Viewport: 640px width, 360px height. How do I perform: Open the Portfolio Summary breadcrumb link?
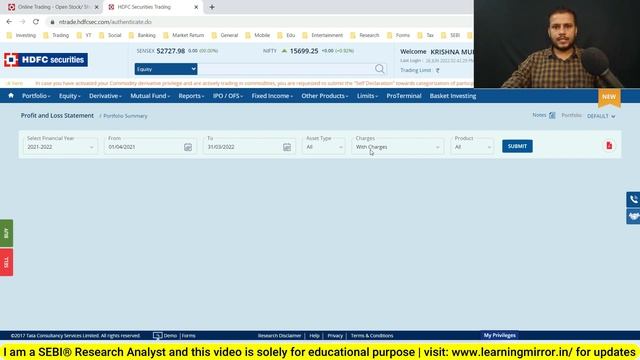point(125,116)
